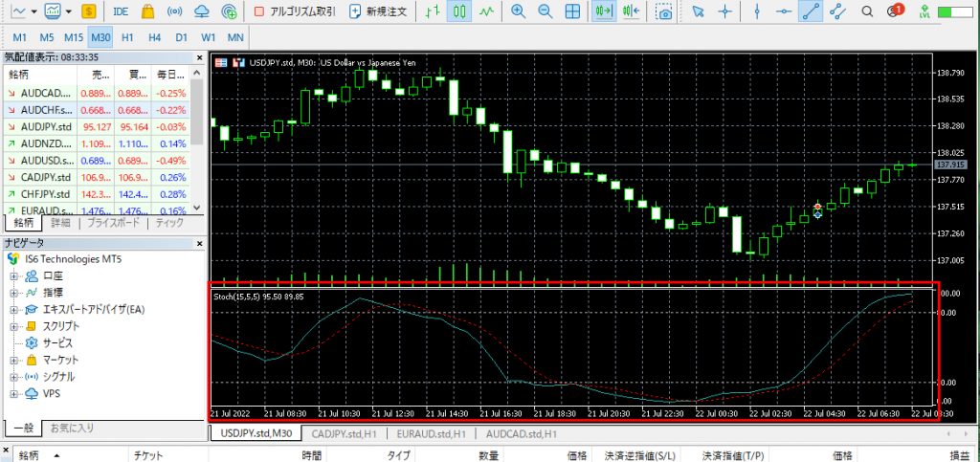The width and height of the screenshot is (980, 462).
Task: Select the MN timeframe
Action: (235, 37)
